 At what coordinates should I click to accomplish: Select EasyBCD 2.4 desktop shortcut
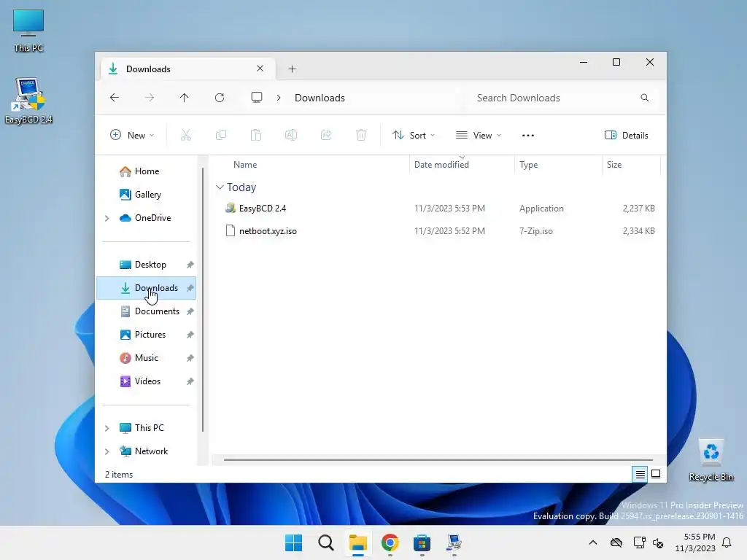[x=28, y=101]
